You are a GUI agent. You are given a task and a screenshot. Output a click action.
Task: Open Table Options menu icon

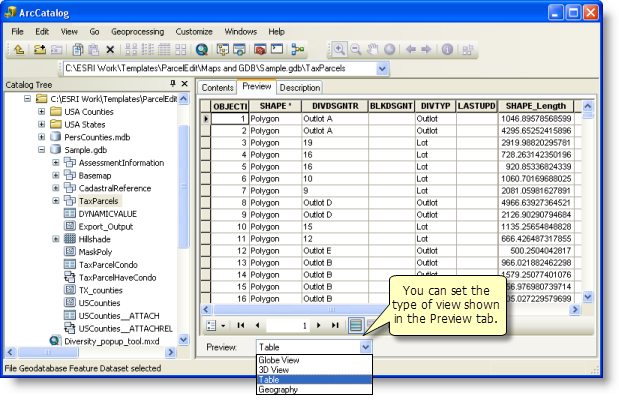pyautogui.click(x=212, y=326)
